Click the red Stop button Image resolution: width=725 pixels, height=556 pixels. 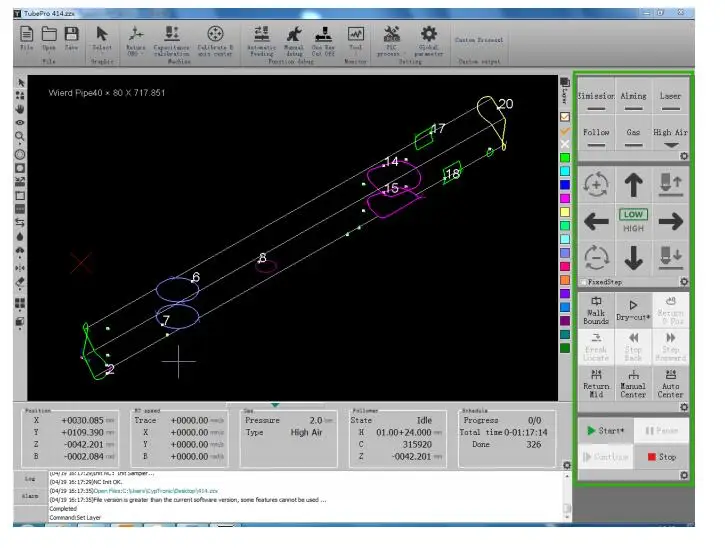[662, 457]
